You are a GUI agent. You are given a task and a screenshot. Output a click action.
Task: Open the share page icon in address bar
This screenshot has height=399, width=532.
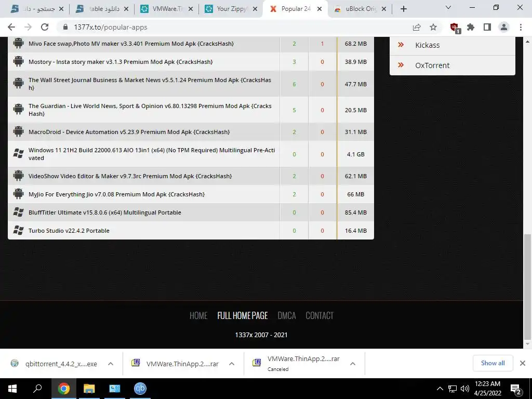pos(417,27)
